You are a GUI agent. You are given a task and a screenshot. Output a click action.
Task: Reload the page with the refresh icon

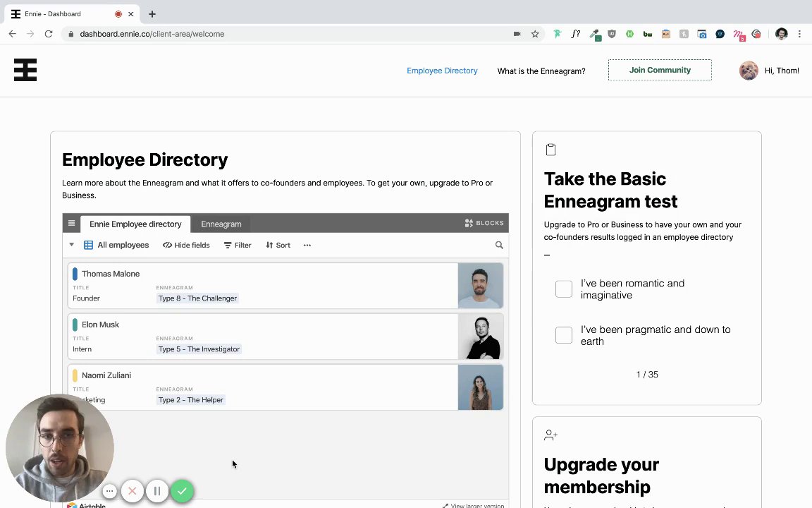coord(49,34)
